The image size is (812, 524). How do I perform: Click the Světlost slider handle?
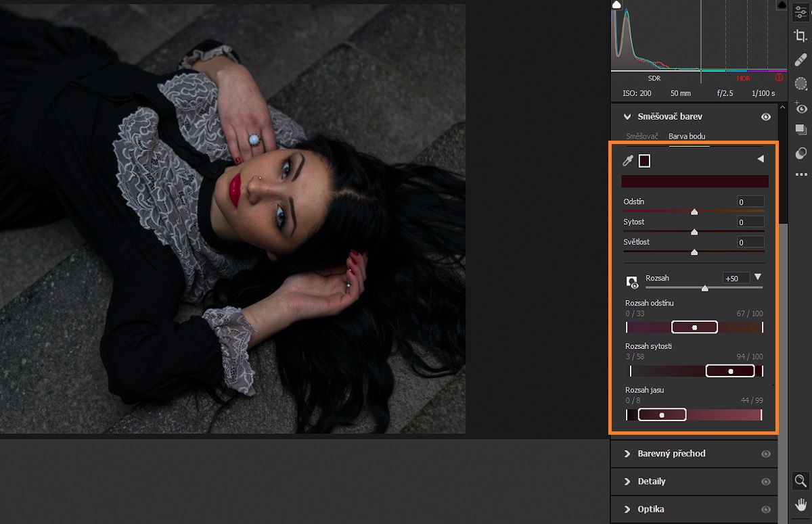694,252
